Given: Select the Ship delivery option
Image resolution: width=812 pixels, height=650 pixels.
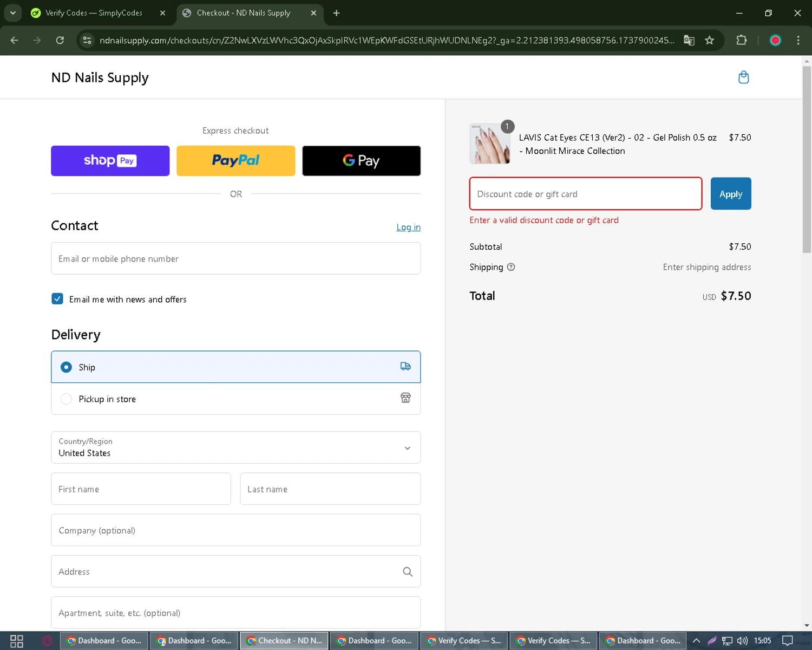Looking at the screenshot, I should click(235, 367).
